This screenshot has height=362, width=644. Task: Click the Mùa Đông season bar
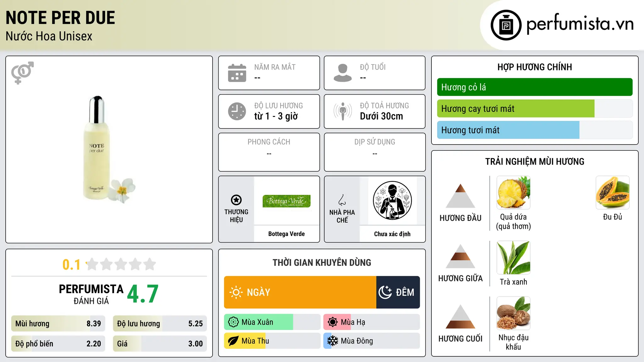(x=372, y=341)
